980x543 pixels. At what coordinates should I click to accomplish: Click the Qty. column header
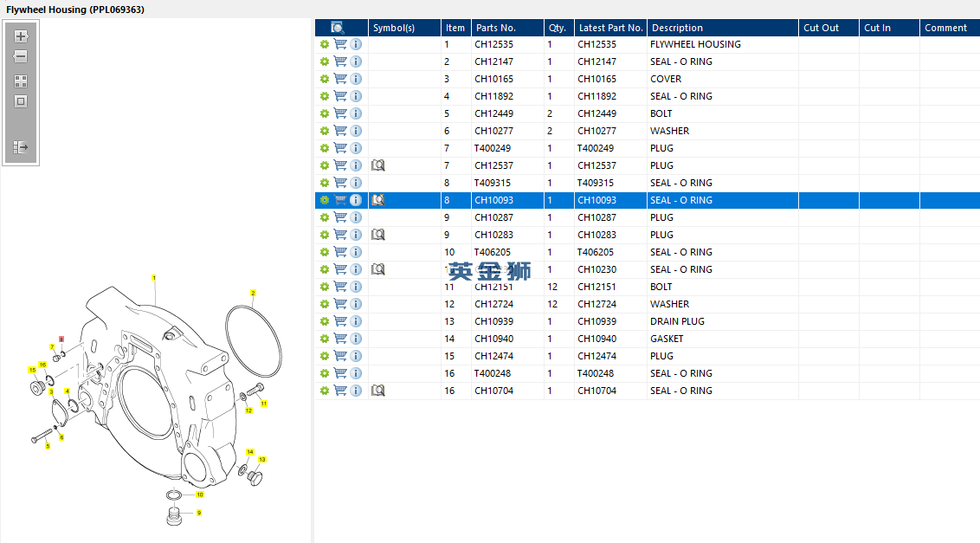coord(558,28)
